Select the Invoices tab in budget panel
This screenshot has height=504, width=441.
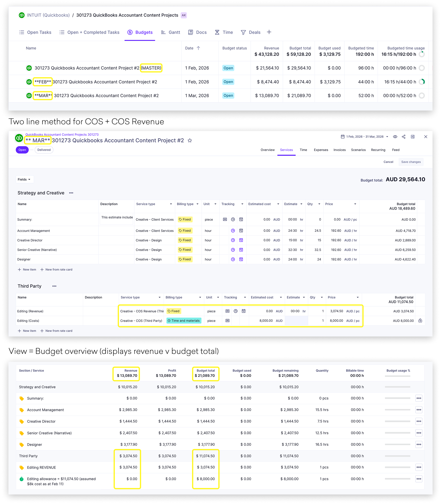pyautogui.click(x=339, y=150)
